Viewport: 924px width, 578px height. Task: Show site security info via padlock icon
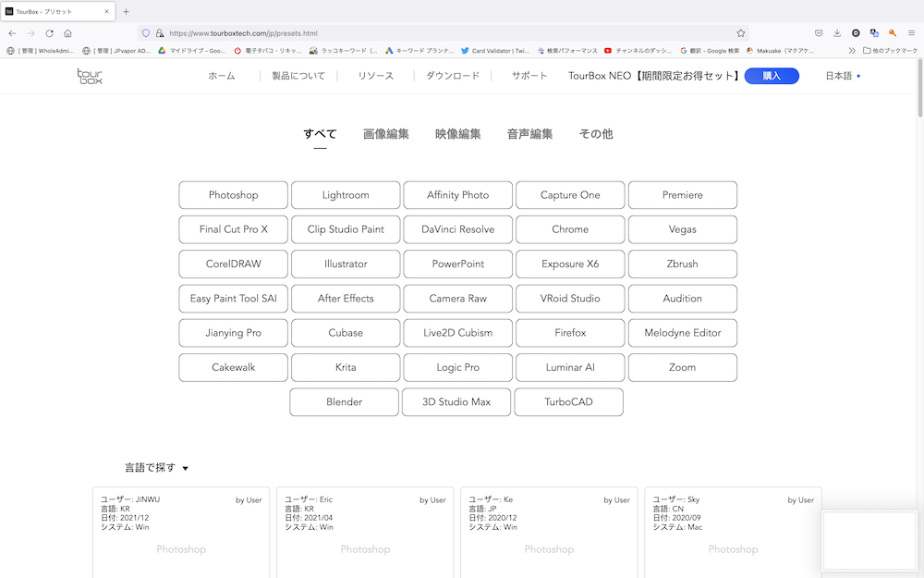[160, 33]
